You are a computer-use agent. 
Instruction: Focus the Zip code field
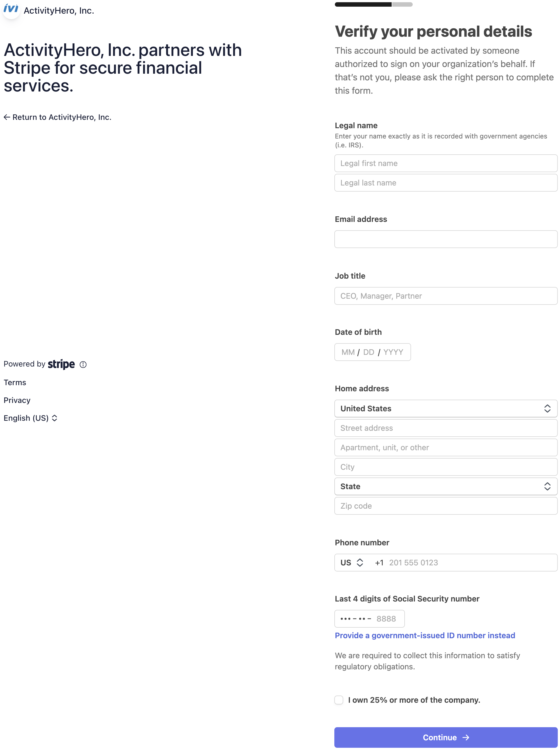446,506
